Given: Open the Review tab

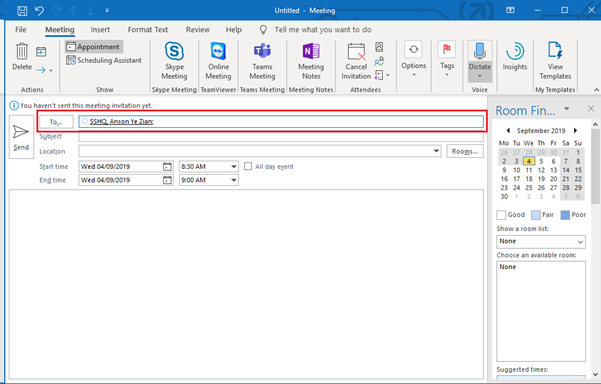Looking at the screenshot, I should pos(198,30).
